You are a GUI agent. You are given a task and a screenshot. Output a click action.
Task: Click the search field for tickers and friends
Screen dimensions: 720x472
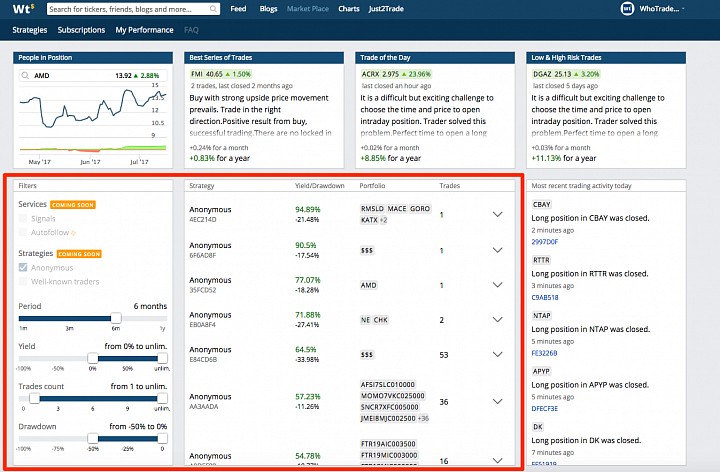[x=133, y=9]
